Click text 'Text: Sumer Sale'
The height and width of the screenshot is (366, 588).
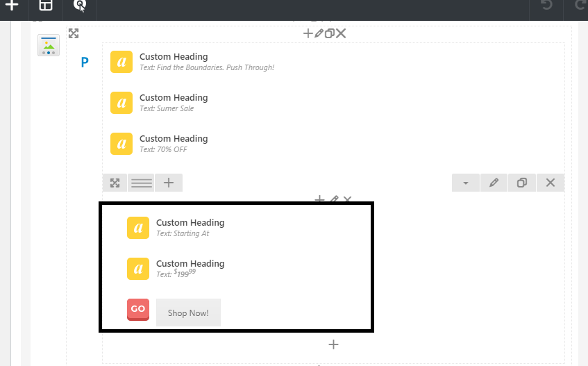[167, 108]
